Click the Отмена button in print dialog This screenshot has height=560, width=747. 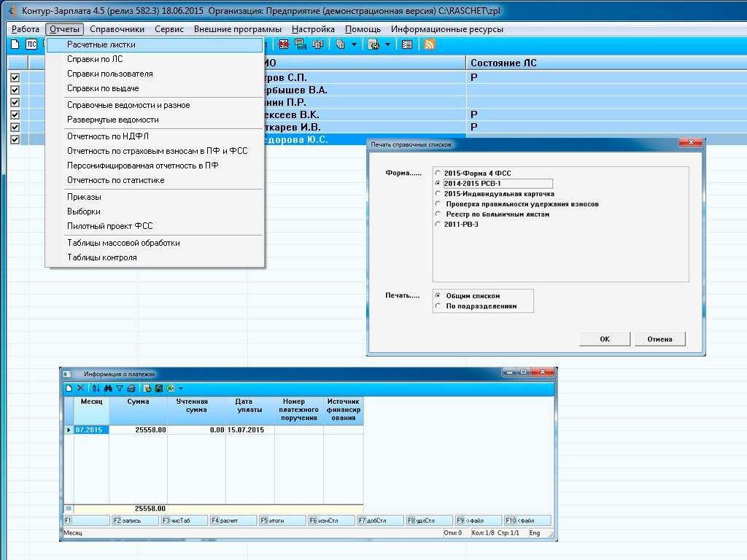click(659, 339)
